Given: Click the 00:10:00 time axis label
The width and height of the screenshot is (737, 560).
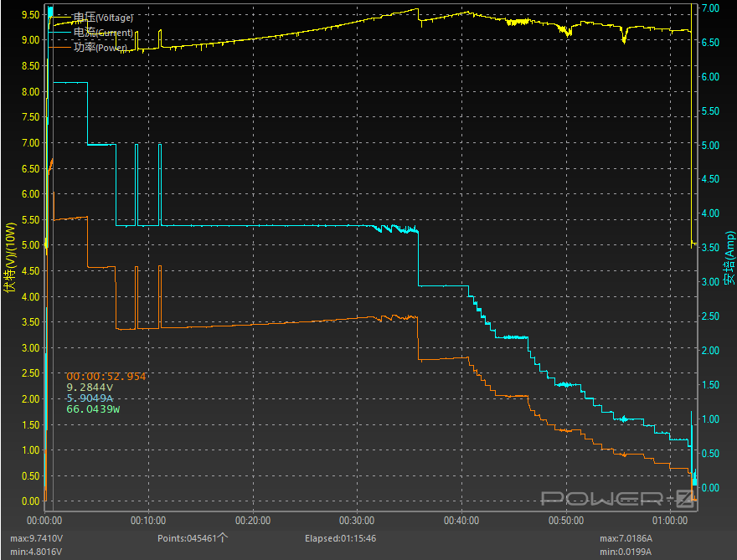Looking at the screenshot, I should coord(148,520).
